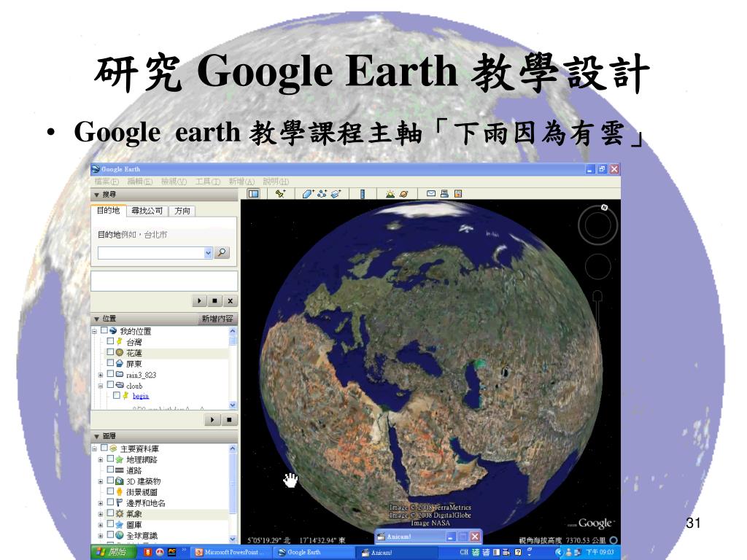Open the 說明 Help menu

(276, 182)
